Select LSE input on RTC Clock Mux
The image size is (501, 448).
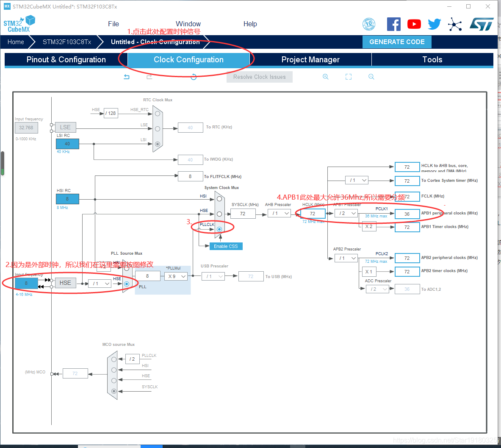[157, 129]
